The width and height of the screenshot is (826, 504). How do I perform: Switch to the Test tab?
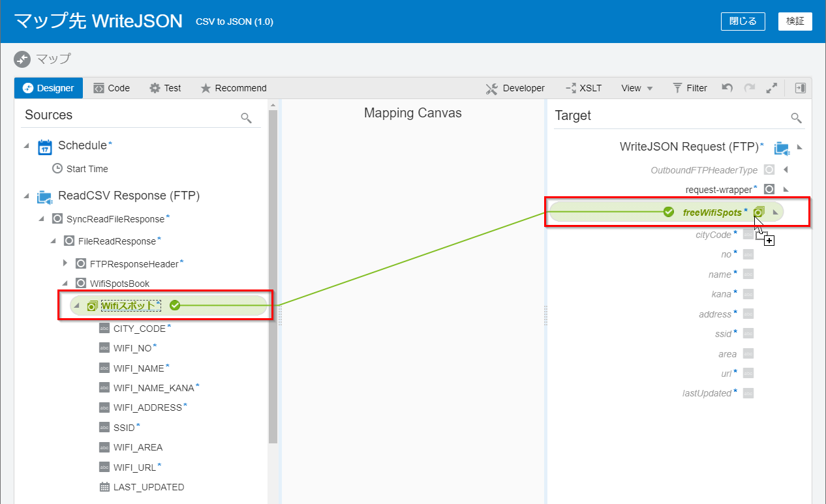coord(165,88)
